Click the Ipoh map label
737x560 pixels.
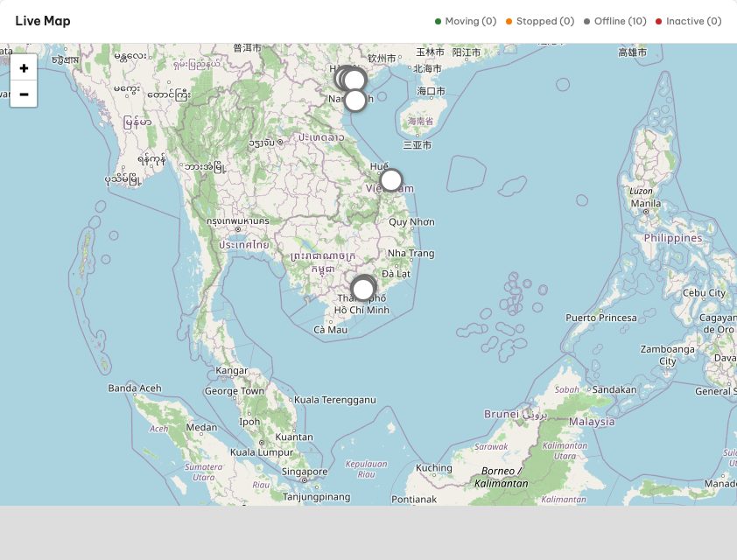click(x=249, y=422)
